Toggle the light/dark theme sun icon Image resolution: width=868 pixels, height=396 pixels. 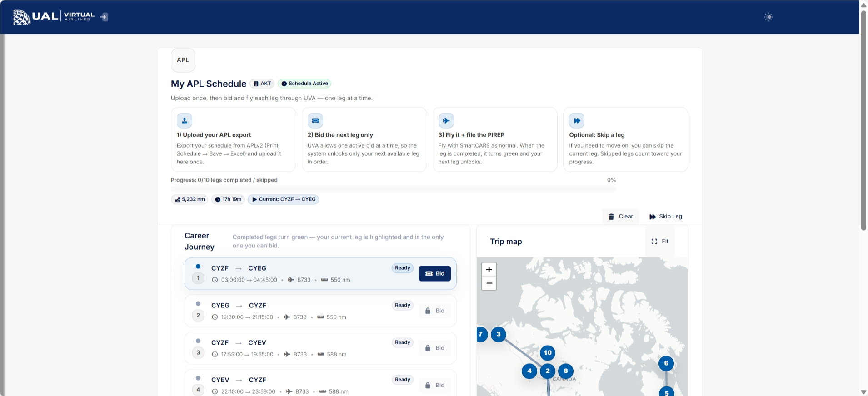[x=768, y=17]
